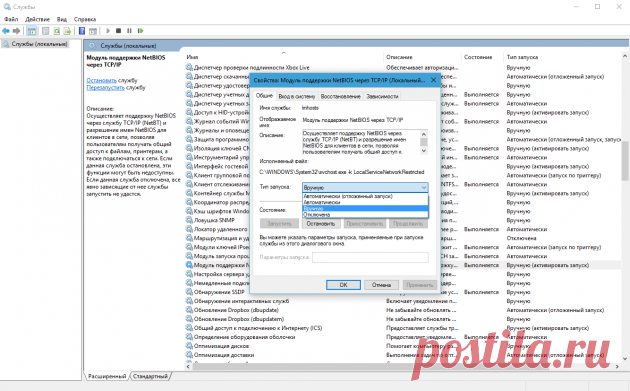The width and height of the screenshot is (630, 391).
Task: Click the Refresh toolbar icon
Action: pos(57,31)
